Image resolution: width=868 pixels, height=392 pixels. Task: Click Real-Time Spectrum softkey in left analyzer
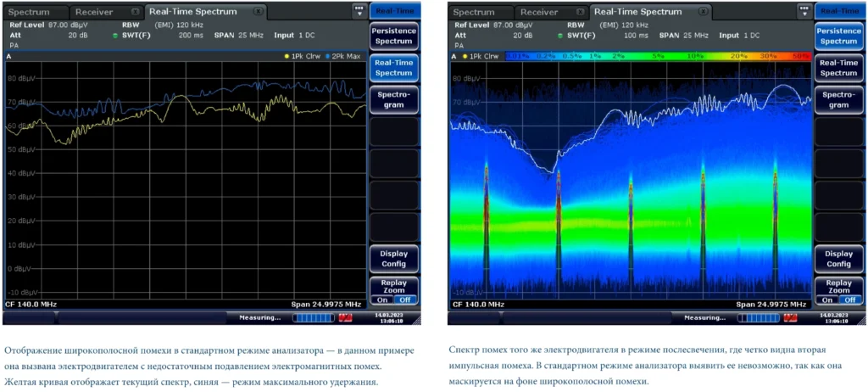pos(394,68)
